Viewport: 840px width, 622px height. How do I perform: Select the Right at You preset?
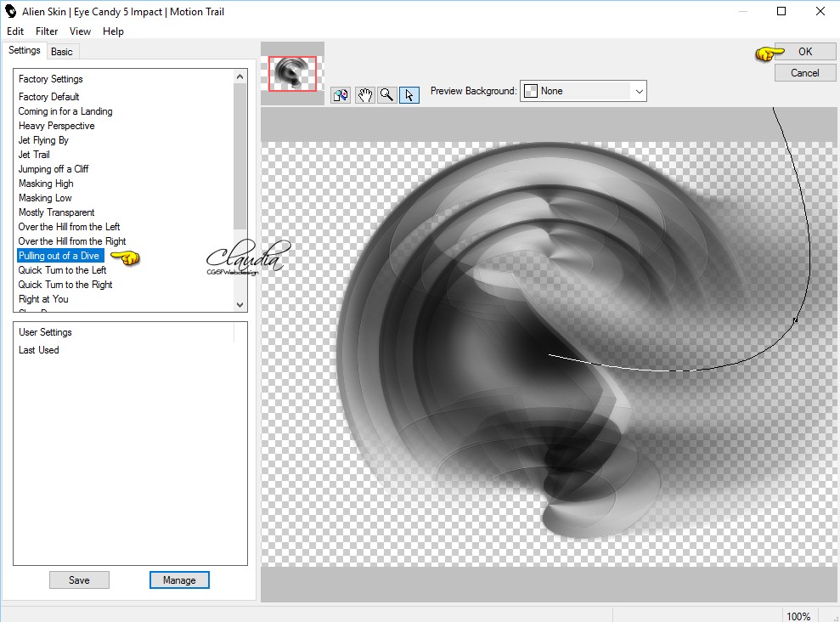[43, 299]
